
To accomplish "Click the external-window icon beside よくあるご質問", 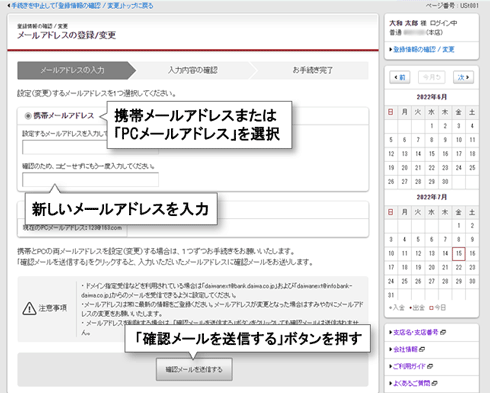I will click(434, 383).
